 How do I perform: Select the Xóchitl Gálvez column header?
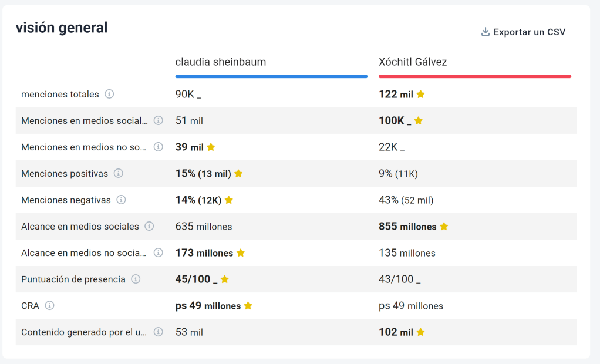point(413,62)
